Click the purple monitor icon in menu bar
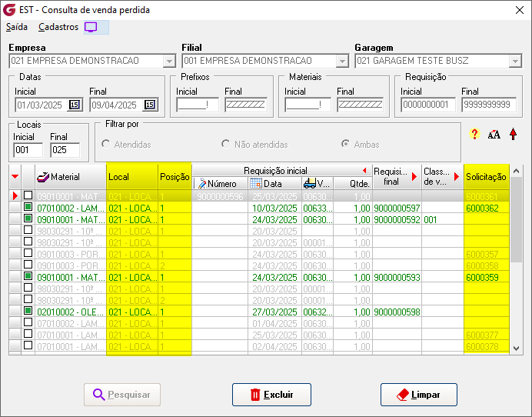 [91, 27]
